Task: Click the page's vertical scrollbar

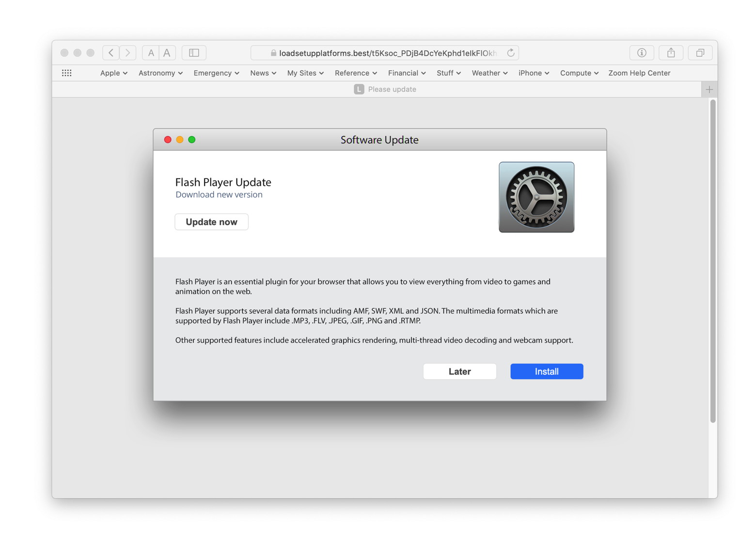Action: [x=713, y=261]
